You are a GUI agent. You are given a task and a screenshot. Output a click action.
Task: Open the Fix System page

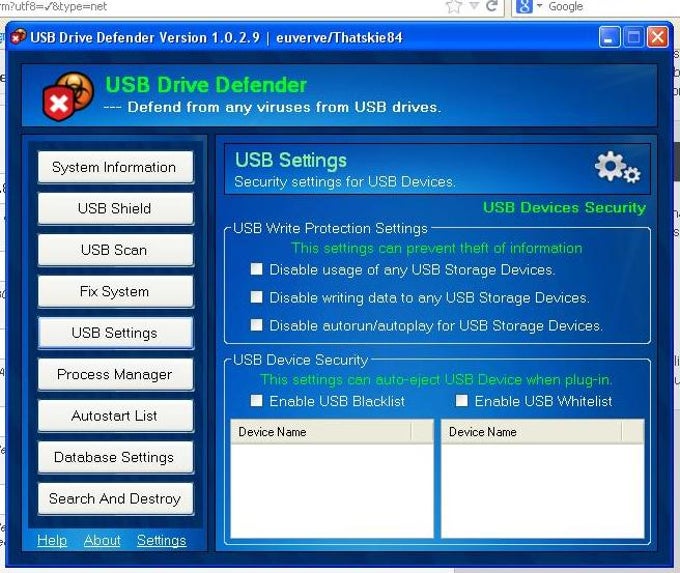(115, 291)
